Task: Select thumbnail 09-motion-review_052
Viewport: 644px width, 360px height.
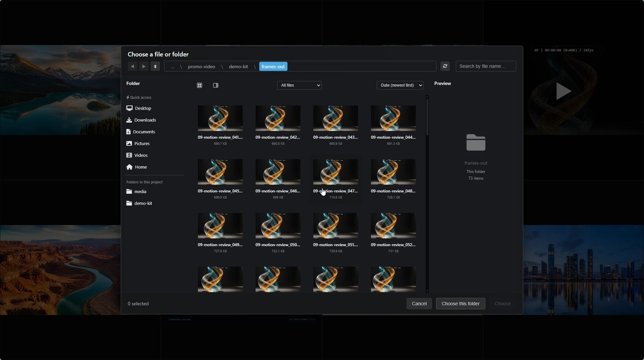Action: [393, 226]
